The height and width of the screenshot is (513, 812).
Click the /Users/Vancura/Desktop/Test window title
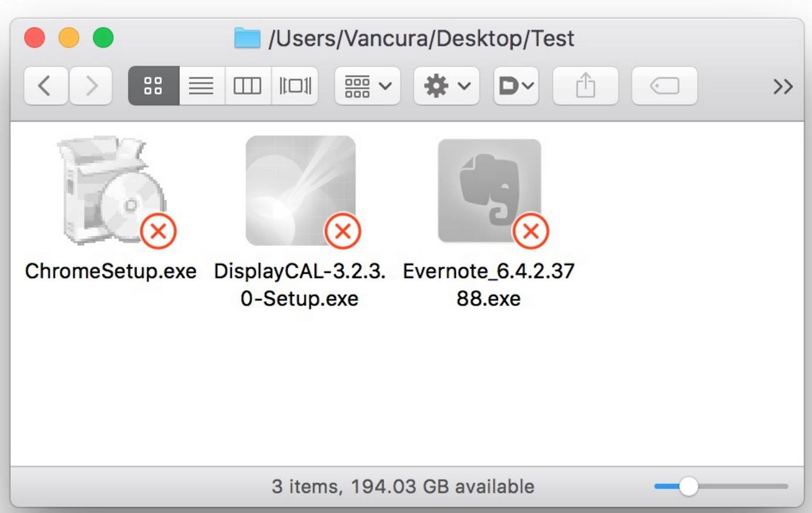click(421, 39)
